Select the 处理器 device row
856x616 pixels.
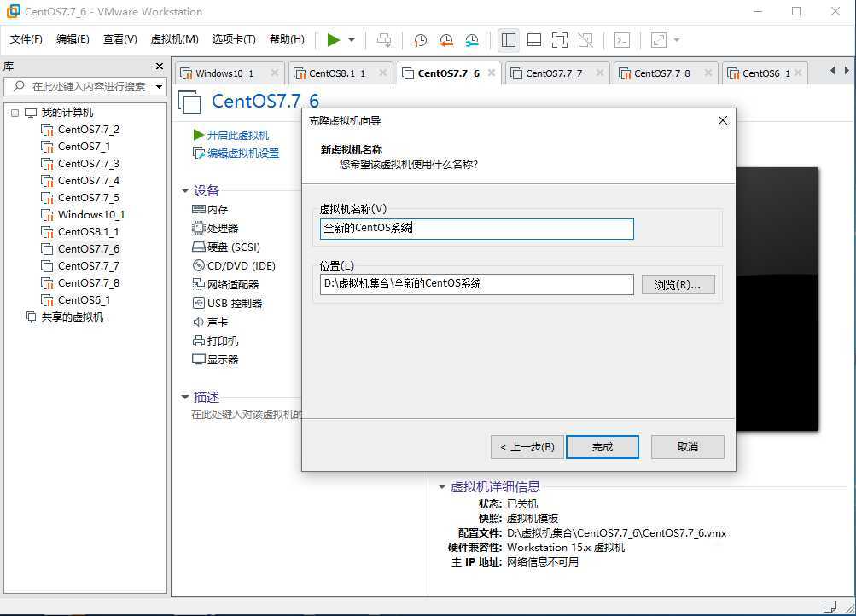(x=215, y=228)
